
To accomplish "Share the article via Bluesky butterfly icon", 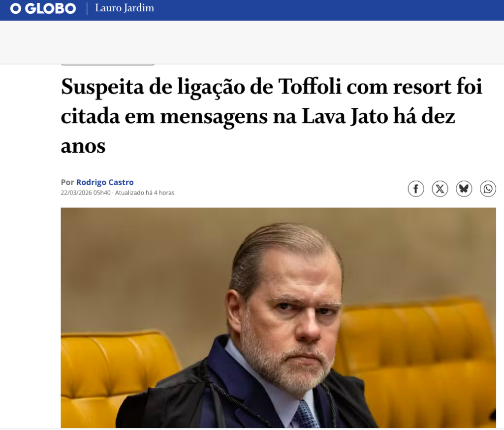I will 464,189.
